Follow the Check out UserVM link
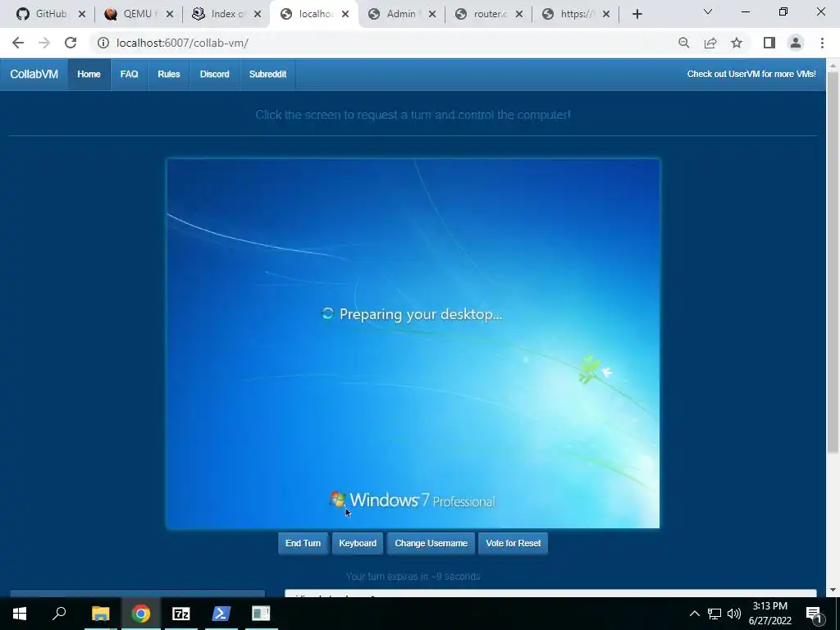Viewport: 840px width, 630px height. point(751,75)
